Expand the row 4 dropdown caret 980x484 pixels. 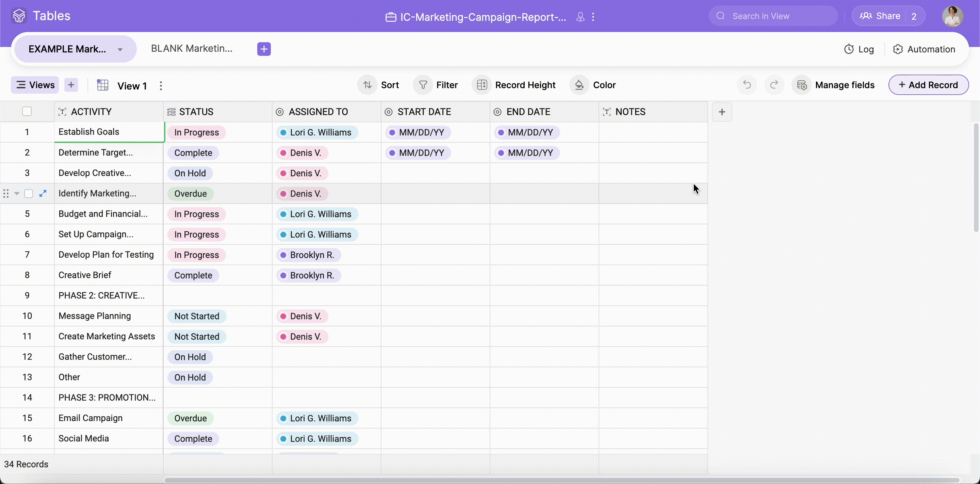pyautogui.click(x=17, y=194)
